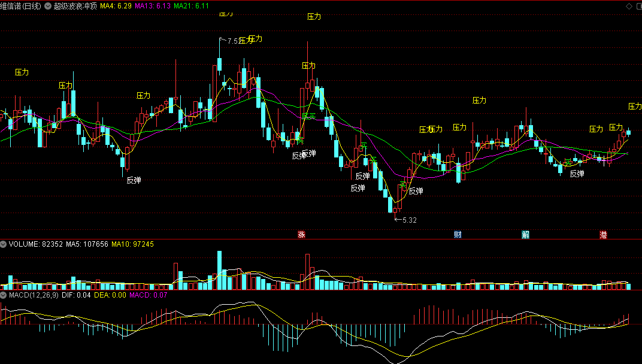Open the 涨 event marker on the timeline
The image size is (642, 364).
click(301, 235)
